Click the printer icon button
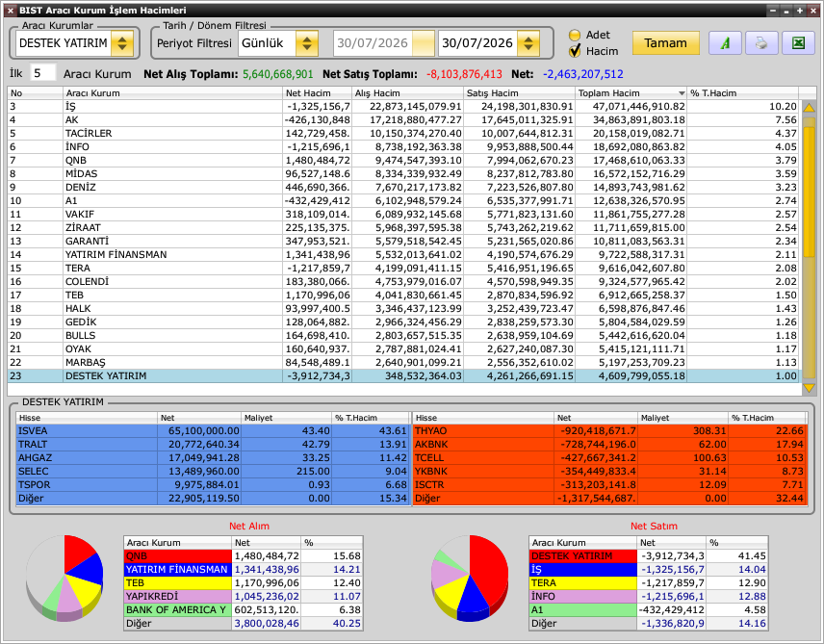 760,43
